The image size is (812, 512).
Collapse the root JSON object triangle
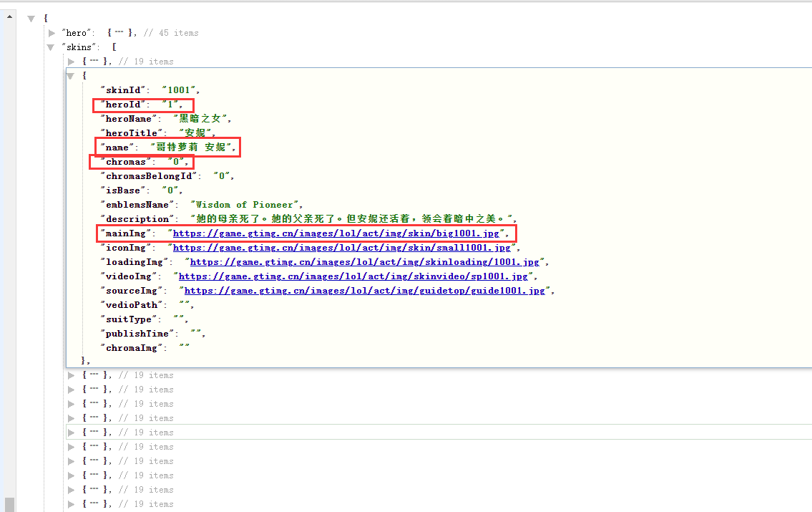point(31,19)
